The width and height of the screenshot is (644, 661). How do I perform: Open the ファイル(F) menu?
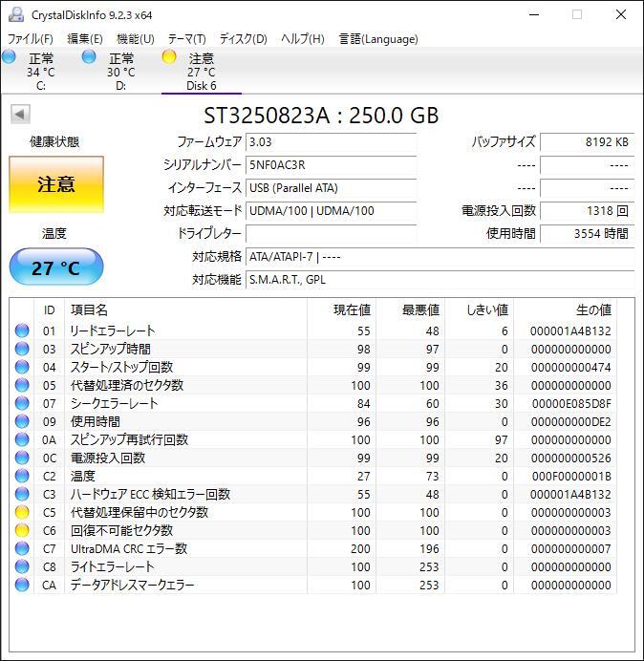[31, 39]
